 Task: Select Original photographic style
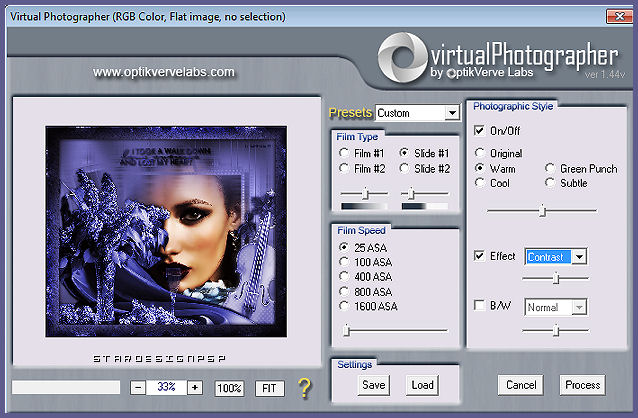pyautogui.click(x=480, y=153)
